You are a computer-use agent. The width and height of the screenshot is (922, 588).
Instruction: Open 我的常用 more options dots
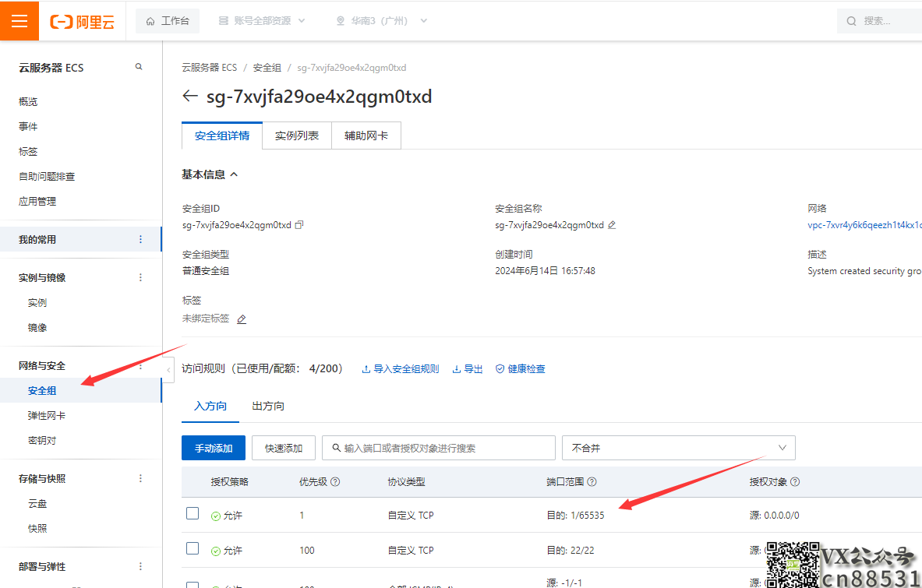click(140, 239)
